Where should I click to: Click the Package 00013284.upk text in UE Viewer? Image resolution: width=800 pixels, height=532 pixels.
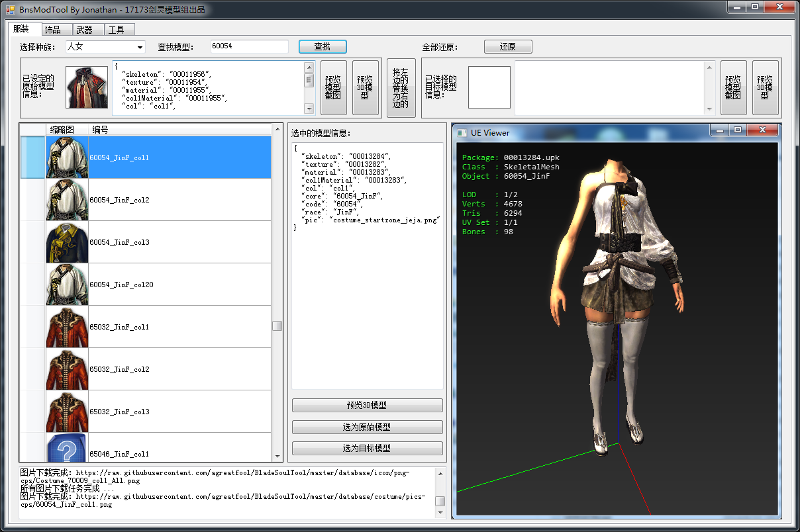pos(511,157)
